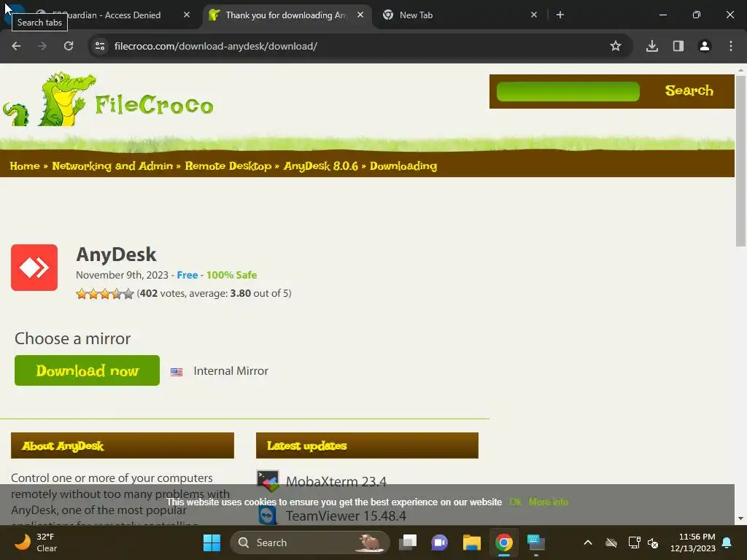
Task: Open MobaXterm 23.4 link
Action: tap(336, 481)
